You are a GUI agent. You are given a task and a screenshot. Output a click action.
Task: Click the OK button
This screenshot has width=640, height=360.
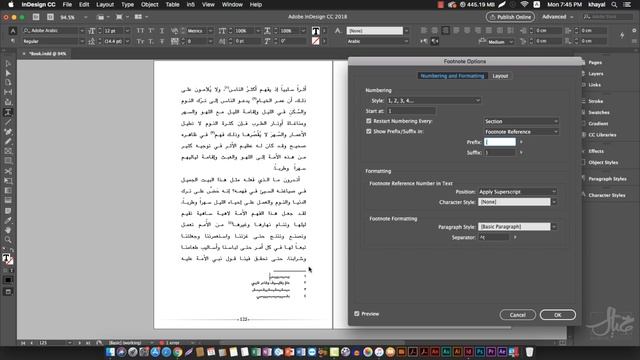coord(558,315)
